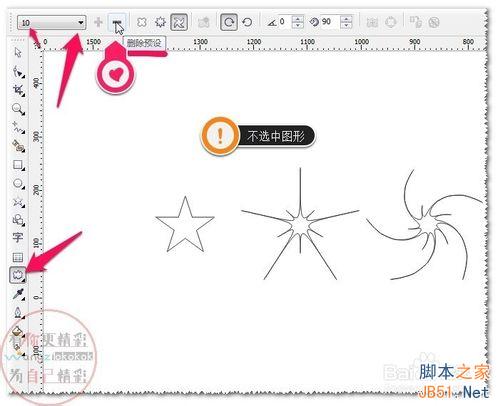Image resolution: width=500 pixels, height=406 pixels.
Task: Decrease the complete rotations stepper
Action: (x=297, y=26)
